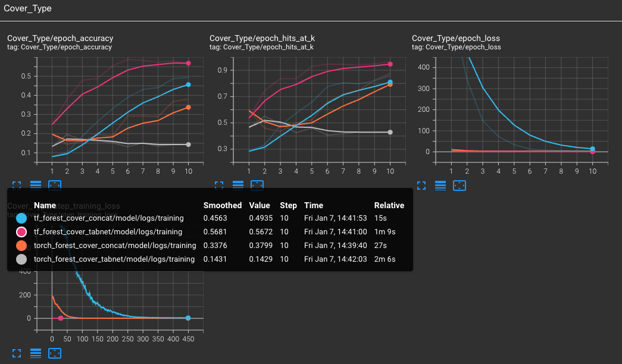The image size is (622, 364).
Task: Sort the tooltip table by Value column
Action: point(260,205)
